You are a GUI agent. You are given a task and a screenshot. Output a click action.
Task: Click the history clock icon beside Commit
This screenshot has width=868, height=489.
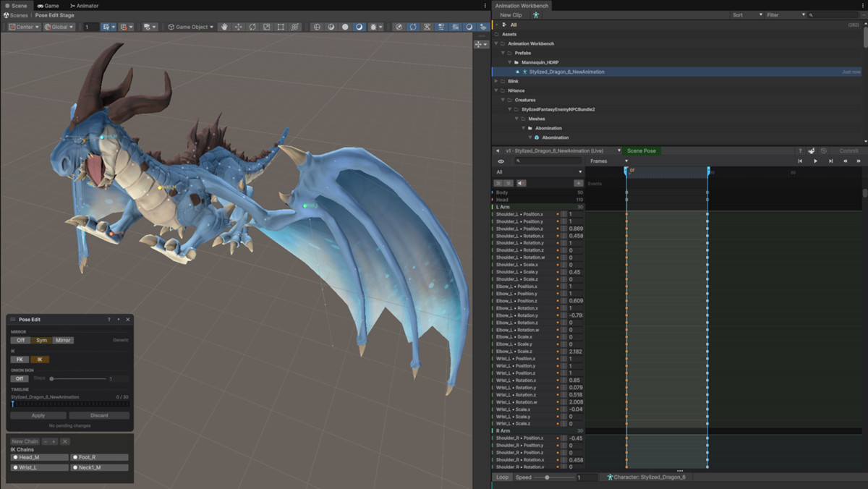point(824,151)
